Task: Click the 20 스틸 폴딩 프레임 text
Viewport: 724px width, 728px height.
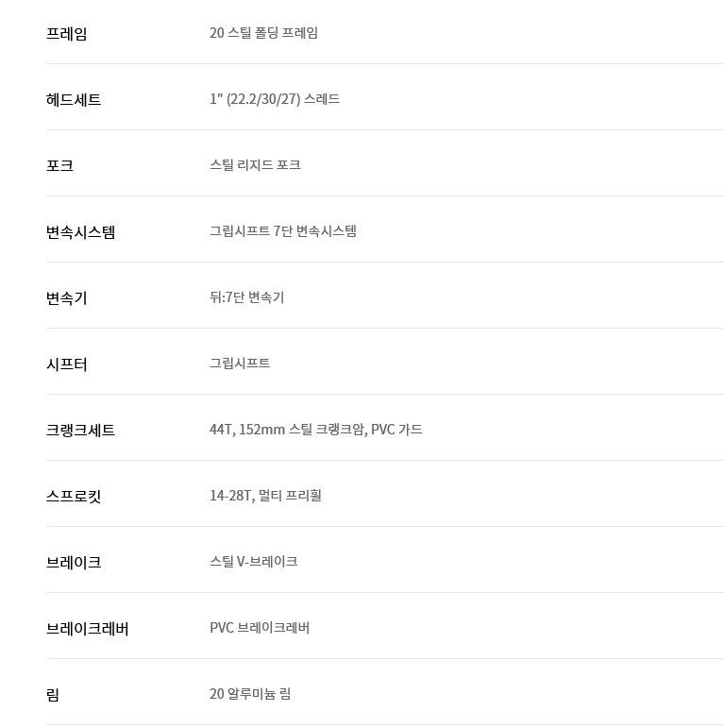Action: (x=263, y=33)
